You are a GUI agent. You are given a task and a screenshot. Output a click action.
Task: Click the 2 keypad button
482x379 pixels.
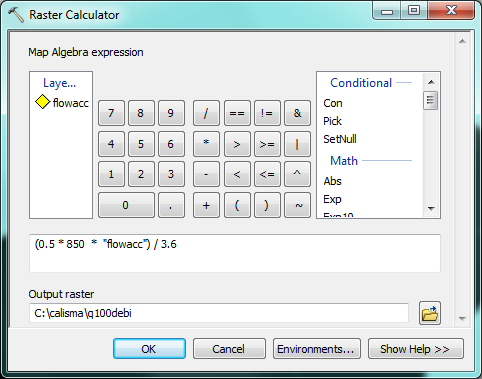[x=141, y=174]
